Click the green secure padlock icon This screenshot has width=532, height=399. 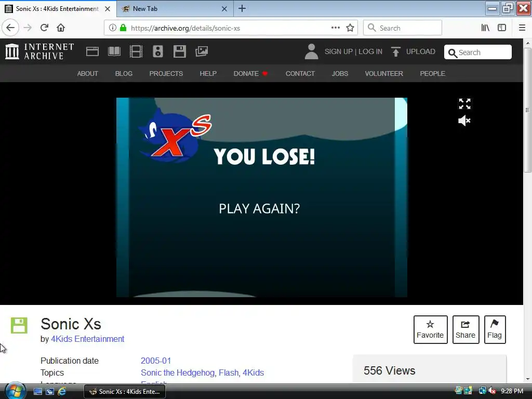(123, 28)
